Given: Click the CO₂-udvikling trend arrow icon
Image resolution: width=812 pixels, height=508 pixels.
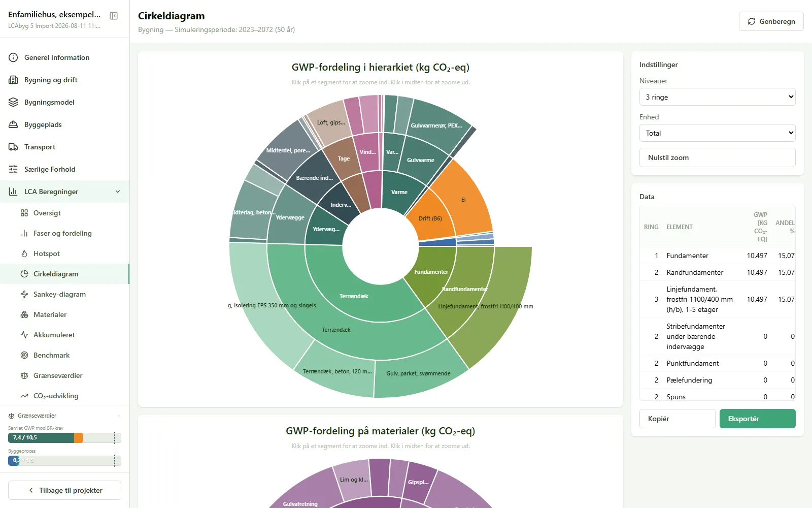Looking at the screenshot, I should (x=24, y=396).
